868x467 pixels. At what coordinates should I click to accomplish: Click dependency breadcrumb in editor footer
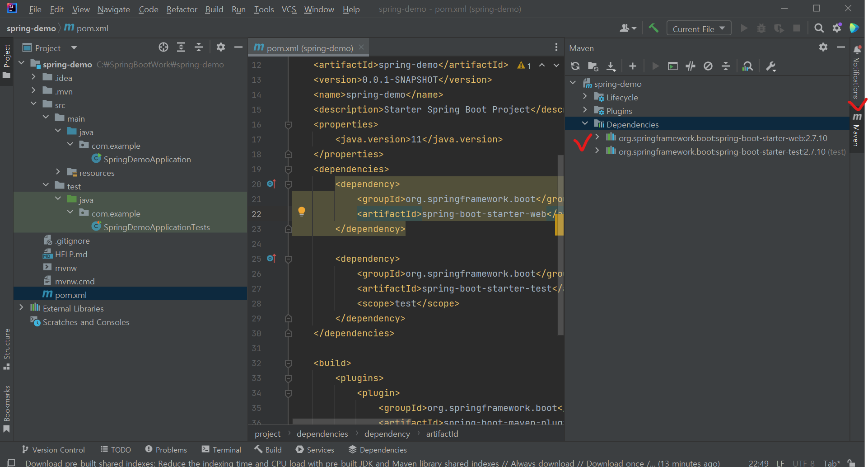point(387,434)
